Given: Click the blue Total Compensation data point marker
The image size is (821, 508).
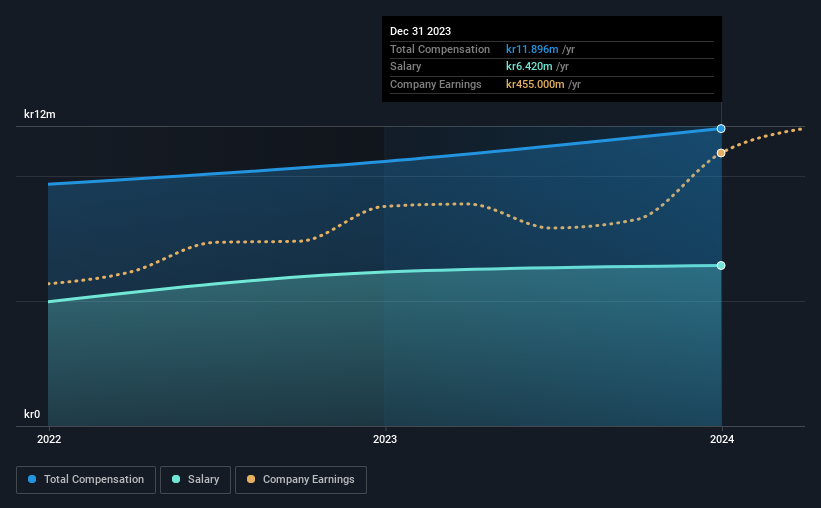Looking at the screenshot, I should point(721,128).
